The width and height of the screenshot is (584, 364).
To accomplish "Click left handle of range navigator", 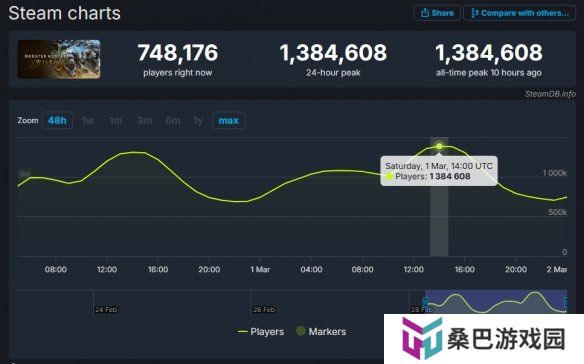I will [x=425, y=302].
